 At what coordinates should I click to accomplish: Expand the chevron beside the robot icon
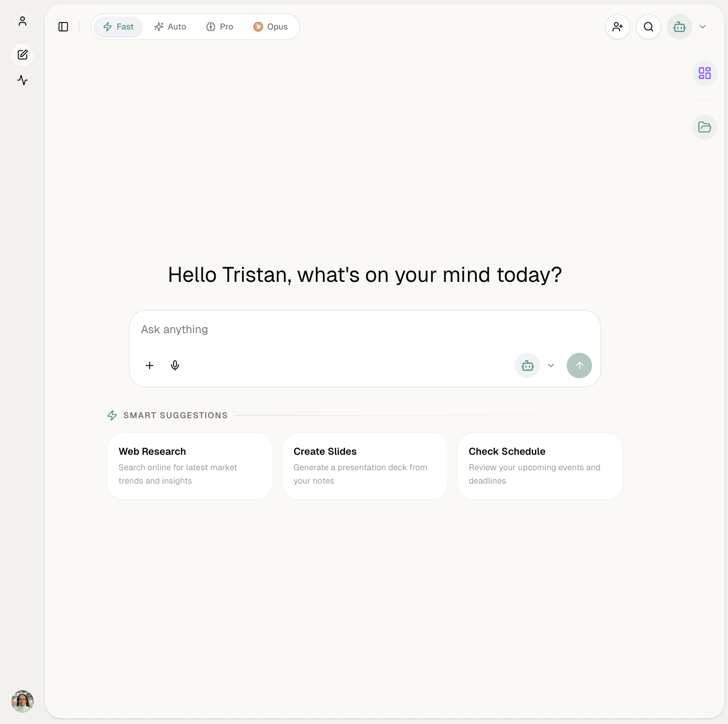pos(703,26)
